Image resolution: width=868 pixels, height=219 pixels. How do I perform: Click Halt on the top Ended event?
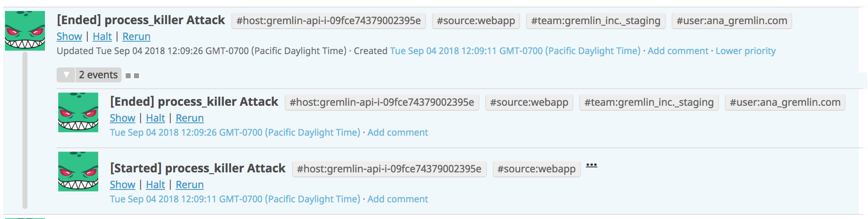point(102,37)
